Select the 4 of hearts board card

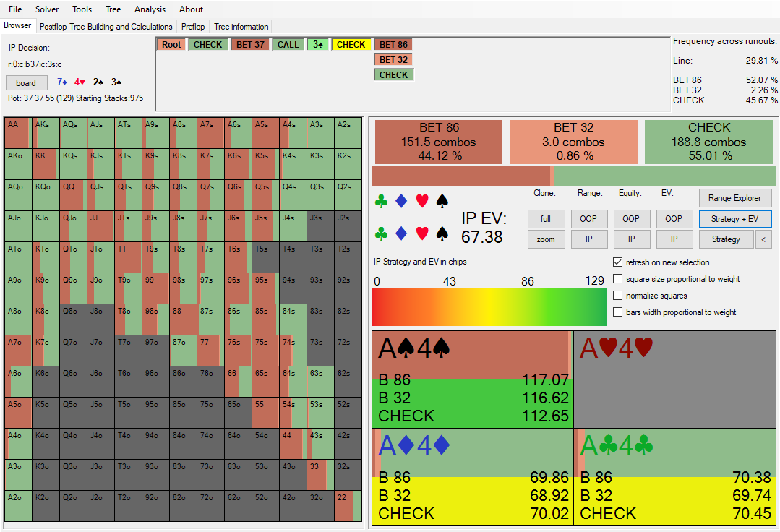(x=80, y=82)
